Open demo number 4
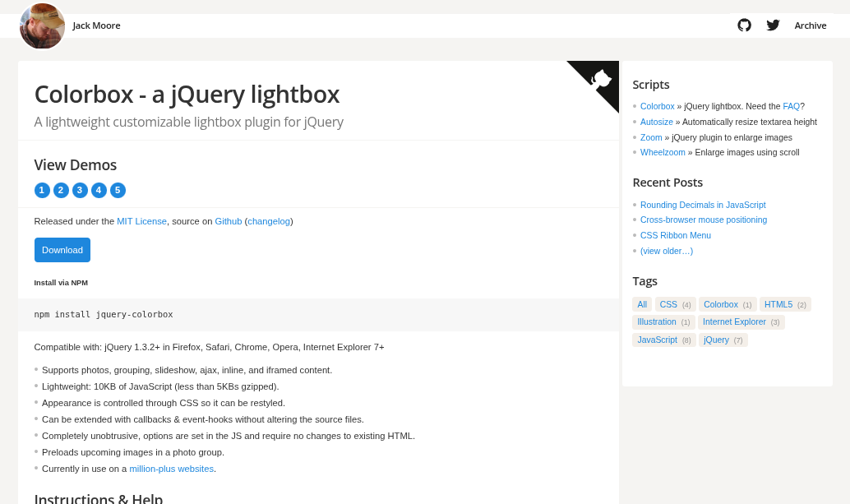 [99, 191]
